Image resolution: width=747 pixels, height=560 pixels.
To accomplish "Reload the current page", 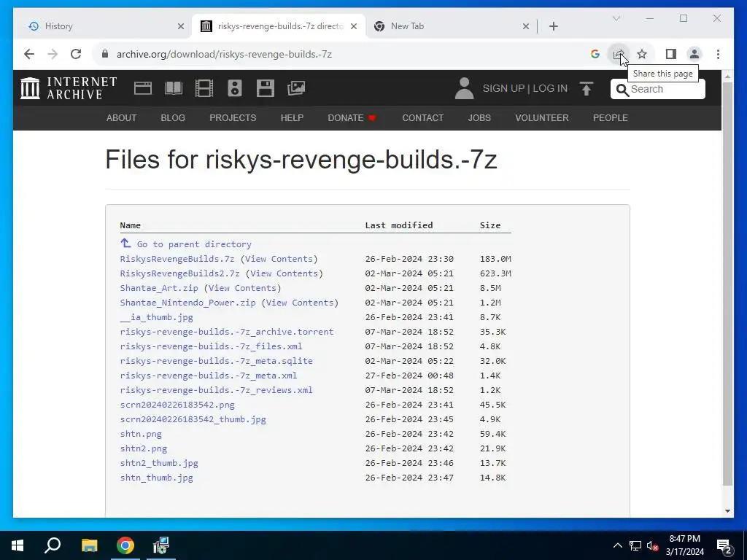I will pyautogui.click(x=76, y=54).
